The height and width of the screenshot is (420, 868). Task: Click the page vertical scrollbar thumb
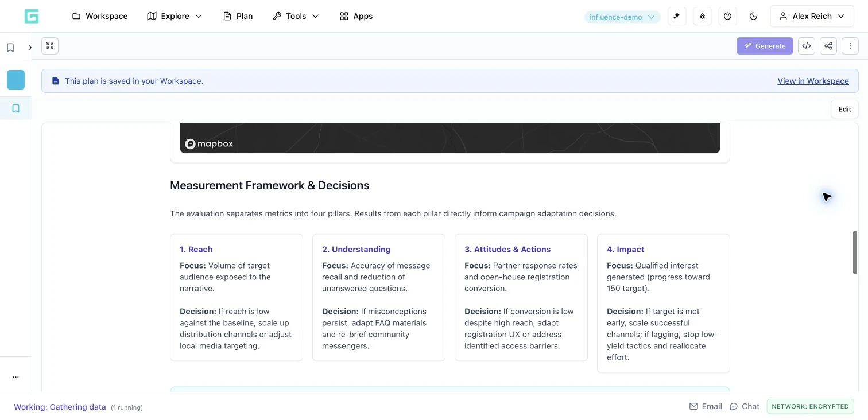[855, 252]
